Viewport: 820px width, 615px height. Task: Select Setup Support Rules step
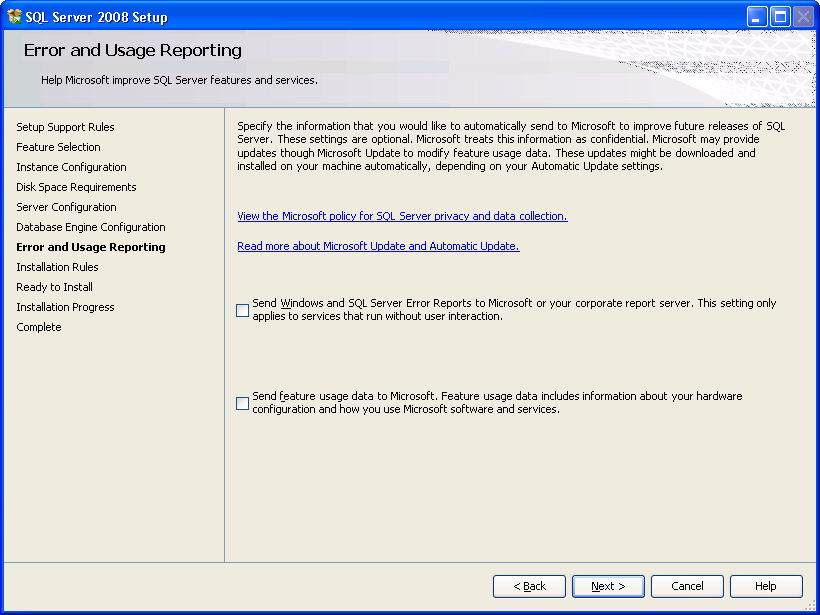coord(65,127)
